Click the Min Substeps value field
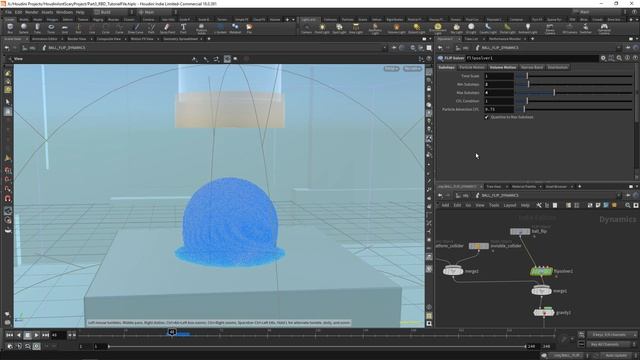The width and height of the screenshot is (640, 360). [499, 84]
